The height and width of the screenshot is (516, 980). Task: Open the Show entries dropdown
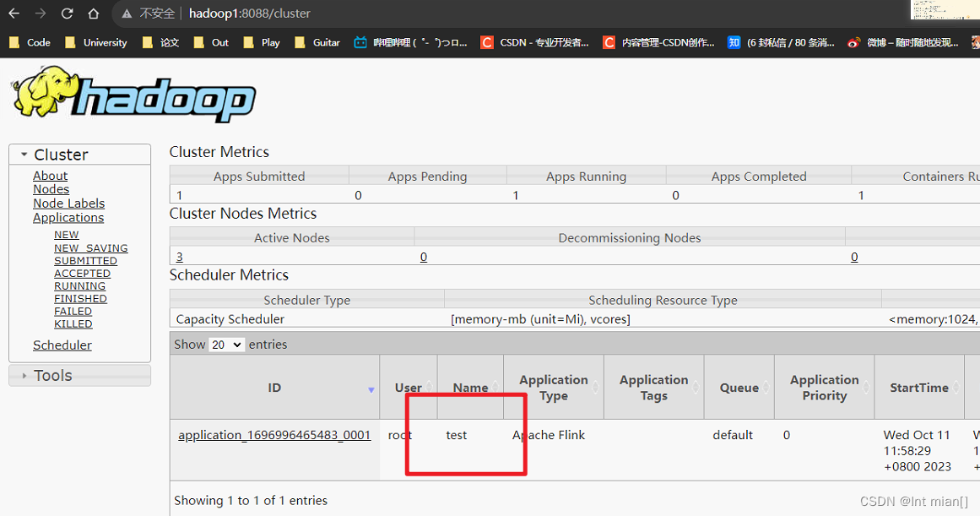(x=226, y=345)
